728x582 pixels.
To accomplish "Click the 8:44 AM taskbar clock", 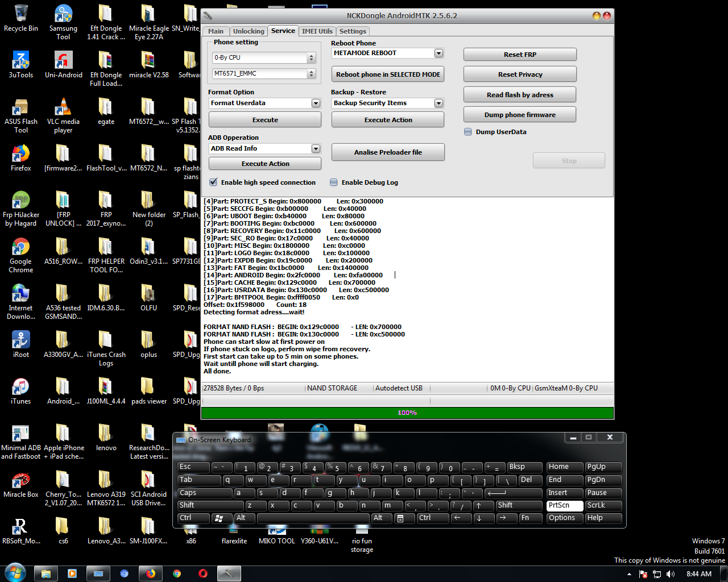I will point(699,574).
